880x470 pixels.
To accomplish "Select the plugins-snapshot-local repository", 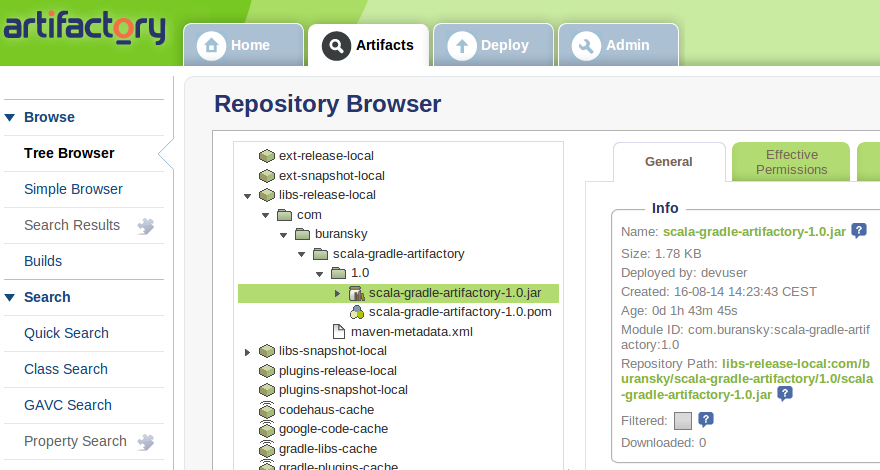I will (343, 390).
